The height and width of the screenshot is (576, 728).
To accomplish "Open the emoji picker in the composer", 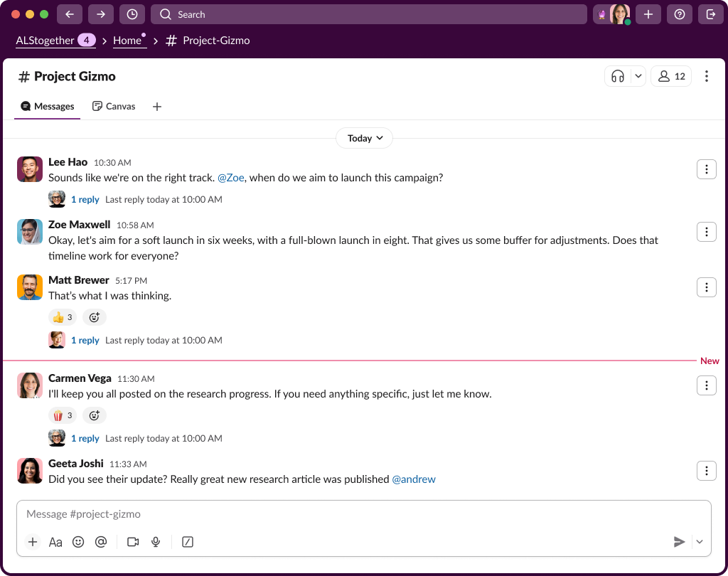I will [78, 542].
